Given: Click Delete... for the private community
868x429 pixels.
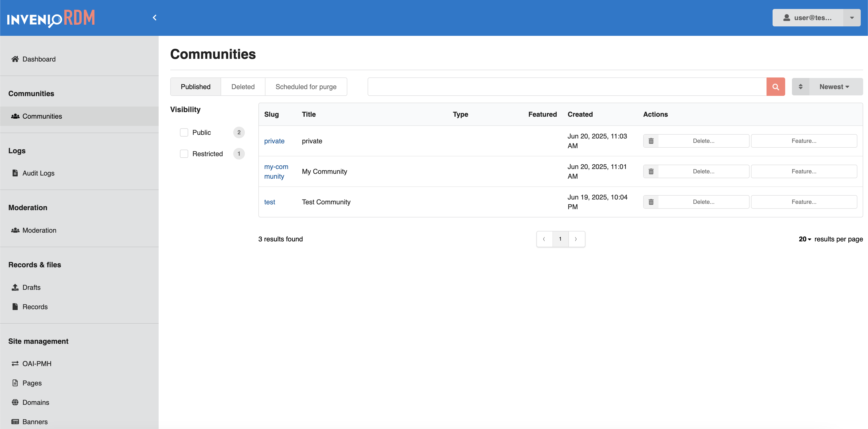Looking at the screenshot, I should [x=696, y=141].
